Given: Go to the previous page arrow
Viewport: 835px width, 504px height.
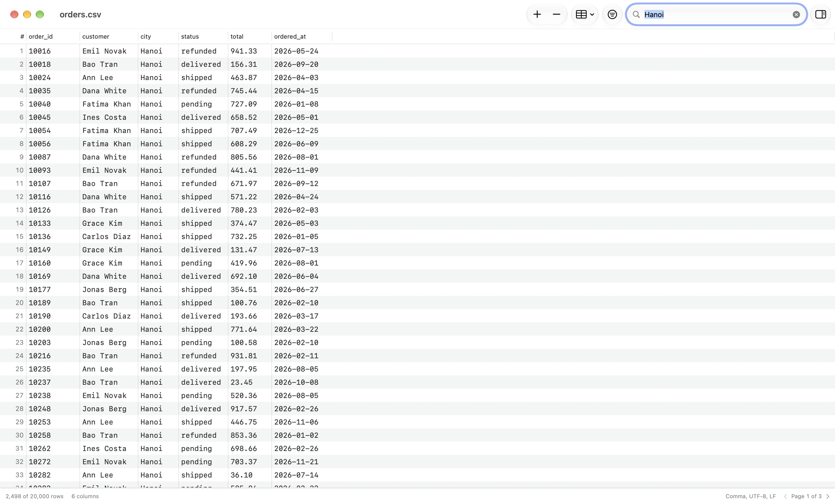Looking at the screenshot, I should pyautogui.click(x=785, y=496).
